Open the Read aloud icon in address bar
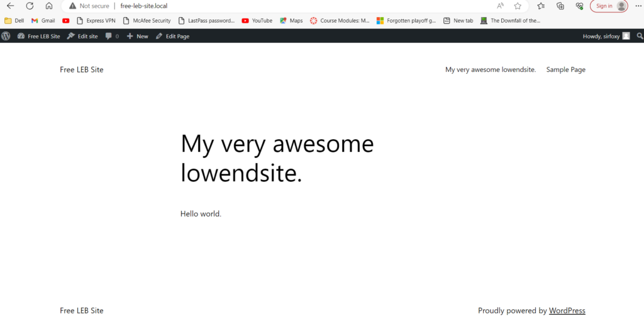644x335 pixels. [501, 6]
